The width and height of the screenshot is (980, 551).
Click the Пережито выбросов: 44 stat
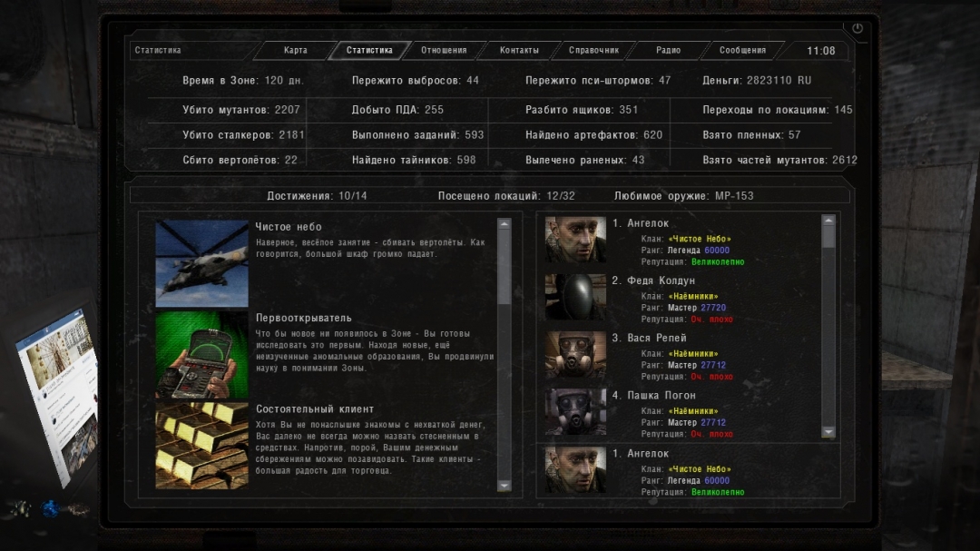(x=416, y=81)
